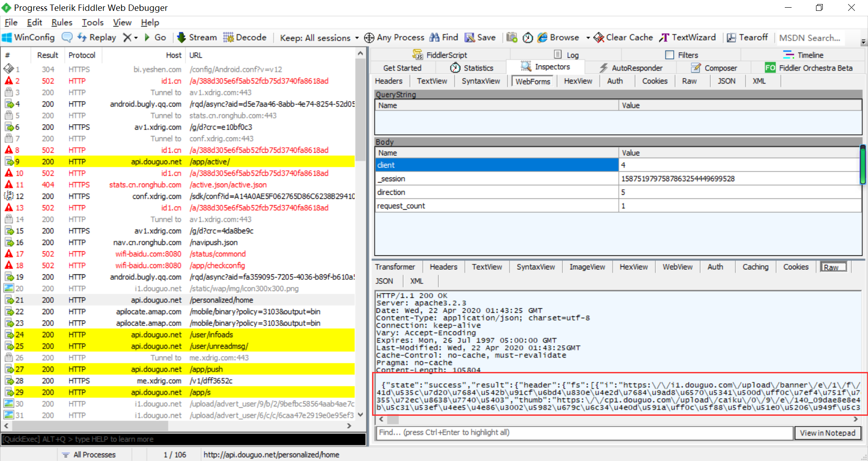
Task: Click the session list horizontal scrollbar thumb
Action: pyautogui.click(x=90, y=426)
